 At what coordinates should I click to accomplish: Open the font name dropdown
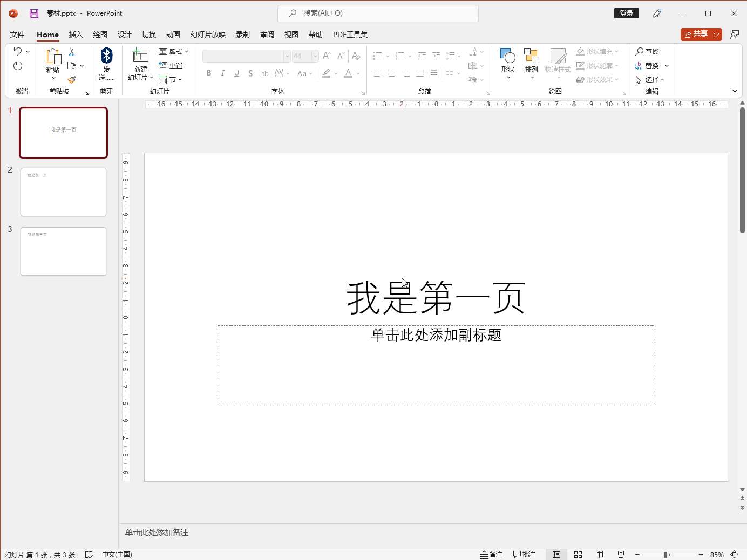[287, 56]
